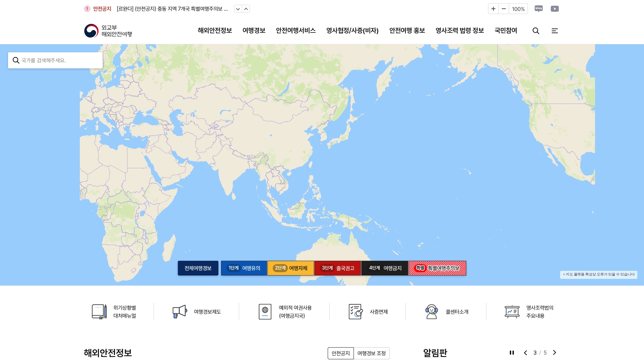Pause the 알림판 carousel rotation
This screenshot has width=644, height=362.
coord(512,353)
